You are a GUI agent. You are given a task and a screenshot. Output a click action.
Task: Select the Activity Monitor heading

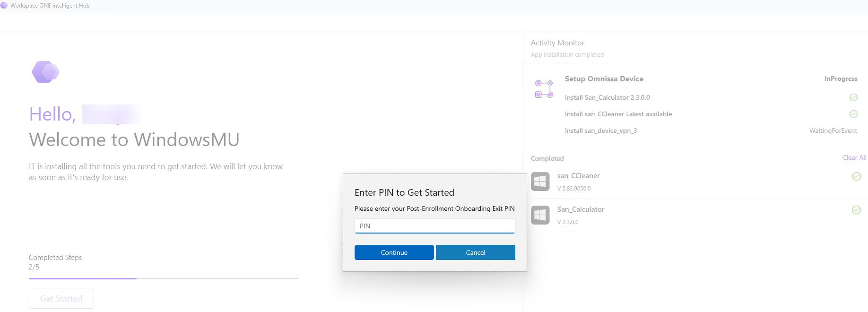click(x=557, y=43)
